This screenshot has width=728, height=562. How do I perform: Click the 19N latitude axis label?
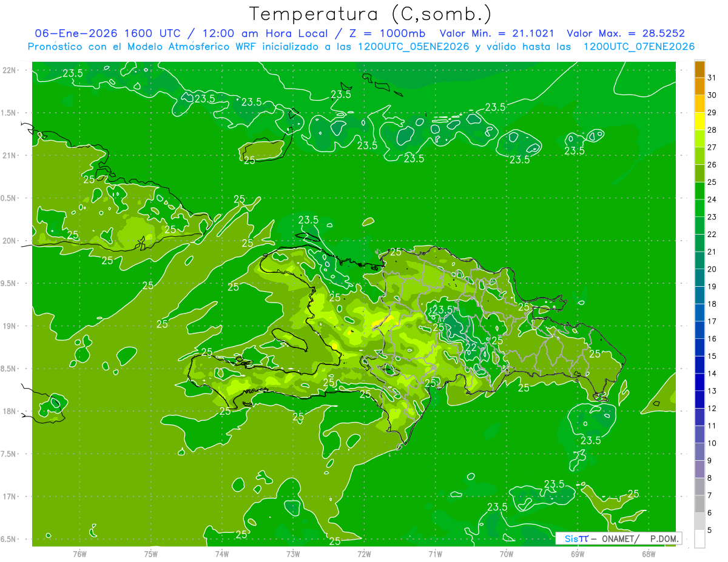click(x=10, y=326)
